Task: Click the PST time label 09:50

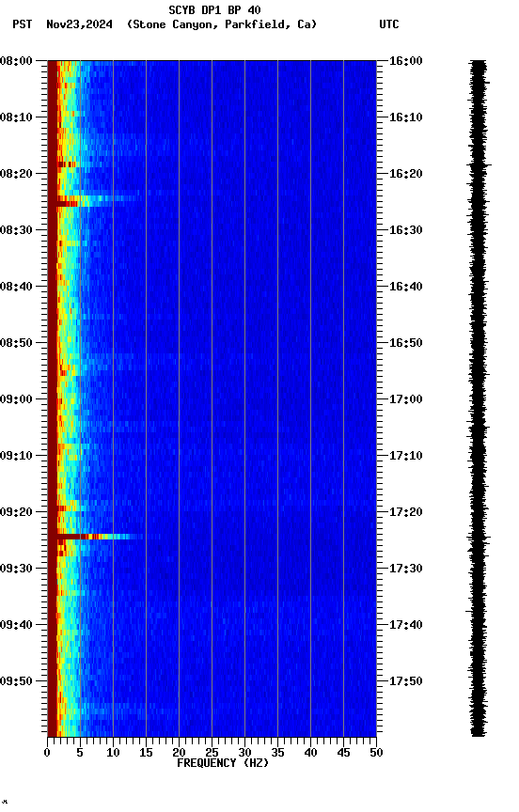Action: 16,681
